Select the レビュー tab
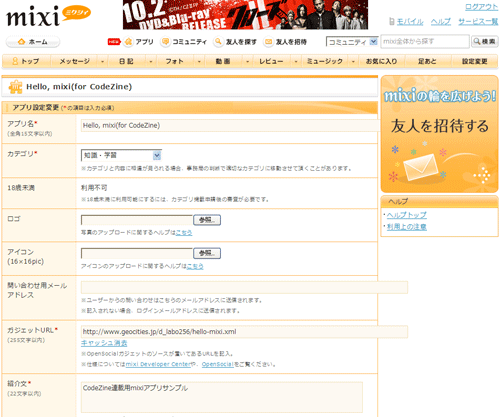 point(271,61)
